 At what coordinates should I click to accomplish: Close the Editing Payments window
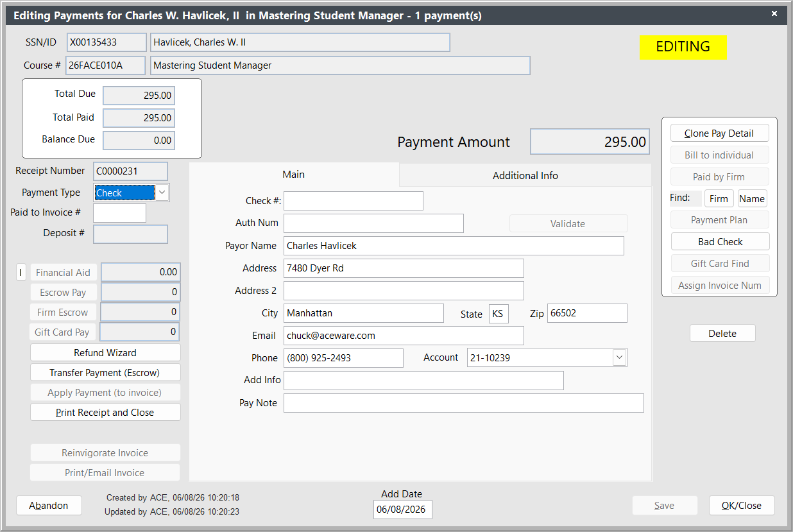click(774, 13)
